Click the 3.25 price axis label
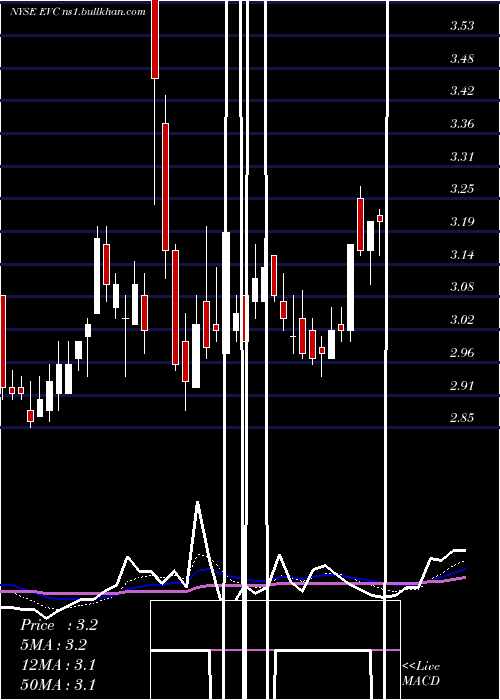The height and width of the screenshot is (700, 500). coord(462,189)
